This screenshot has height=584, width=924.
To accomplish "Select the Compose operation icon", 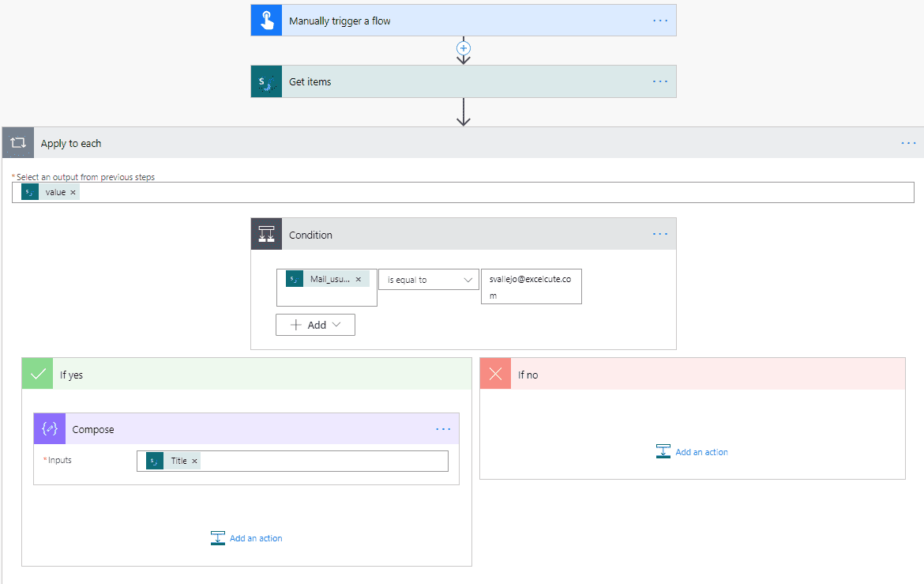I will pyautogui.click(x=49, y=428).
